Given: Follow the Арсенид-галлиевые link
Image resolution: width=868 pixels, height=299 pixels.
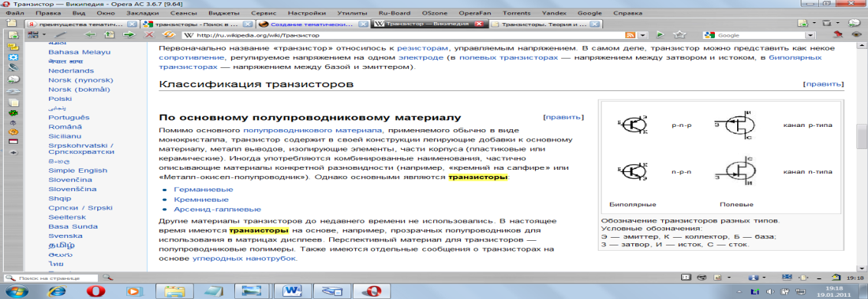Looking at the screenshot, I should pyautogui.click(x=217, y=210).
